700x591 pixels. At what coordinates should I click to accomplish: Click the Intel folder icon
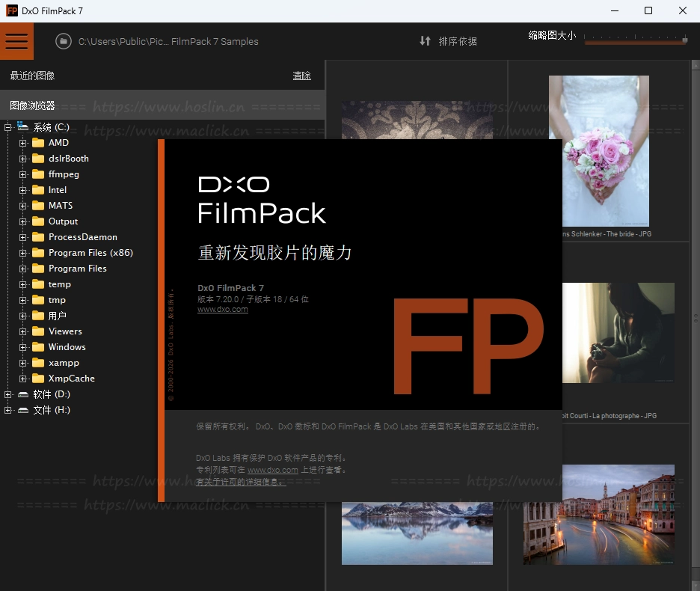point(38,190)
